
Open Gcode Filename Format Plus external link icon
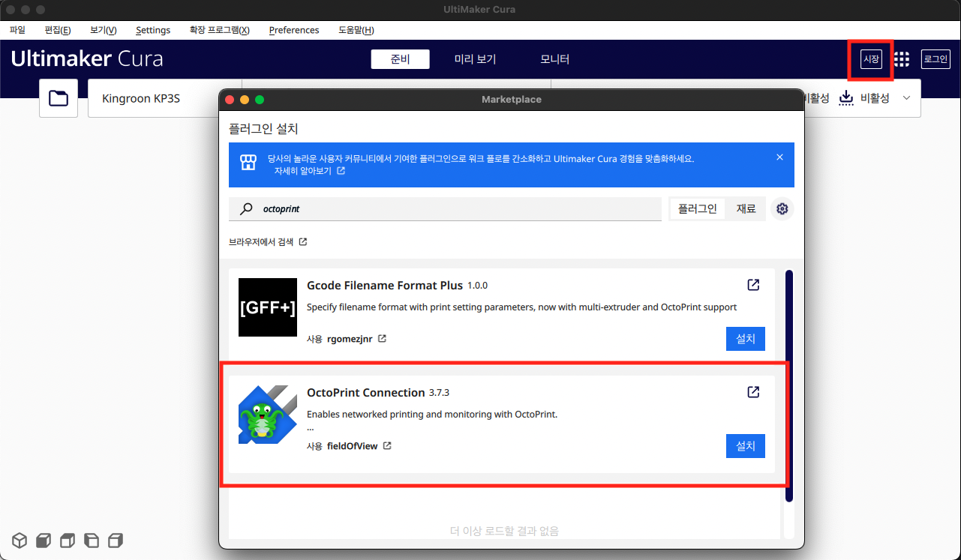(753, 285)
